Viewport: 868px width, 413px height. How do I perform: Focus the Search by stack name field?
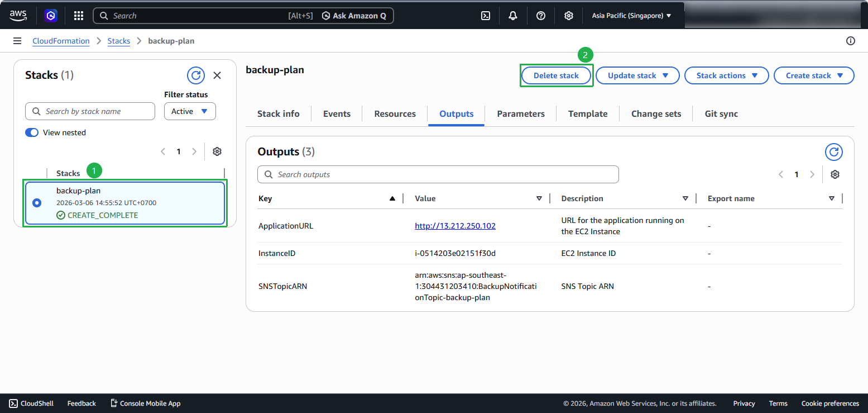[x=90, y=111]
